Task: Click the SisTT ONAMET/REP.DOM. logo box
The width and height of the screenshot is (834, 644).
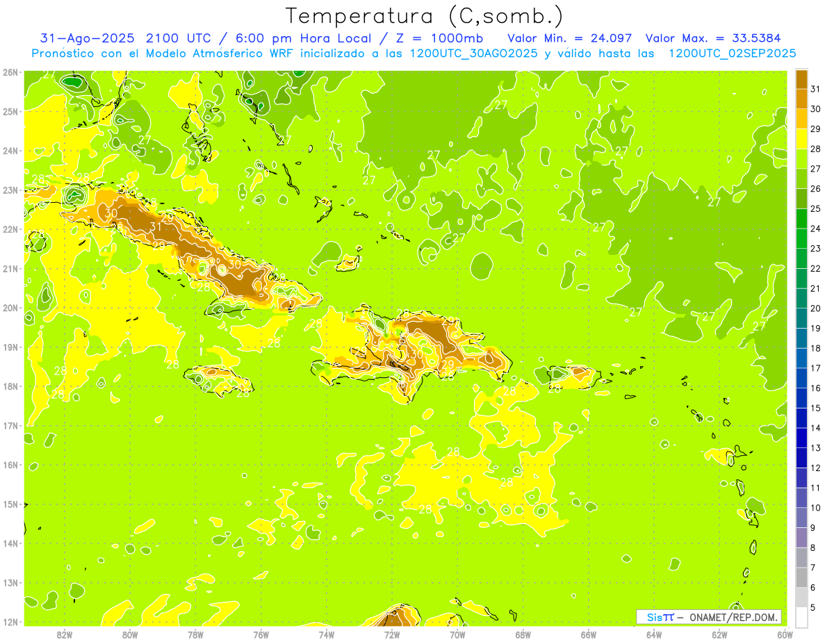Action: [709, 617]
